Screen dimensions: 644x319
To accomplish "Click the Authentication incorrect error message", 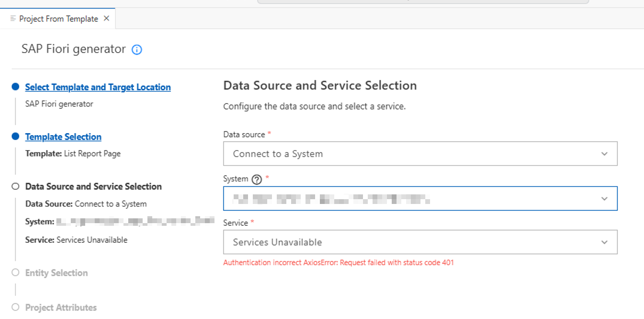I will [338, 263].
